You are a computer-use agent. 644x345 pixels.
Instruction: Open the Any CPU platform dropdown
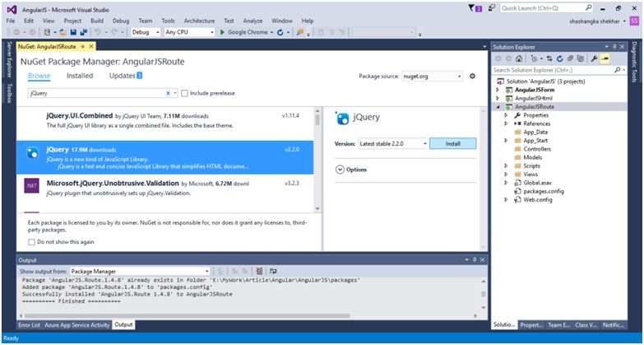(x=189, y=32)
